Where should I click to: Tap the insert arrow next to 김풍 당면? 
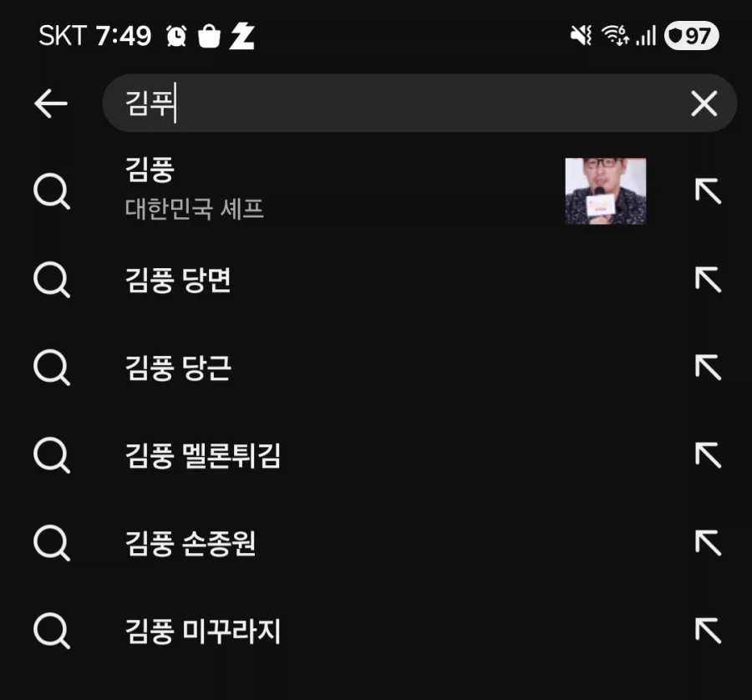pos(708,281)
